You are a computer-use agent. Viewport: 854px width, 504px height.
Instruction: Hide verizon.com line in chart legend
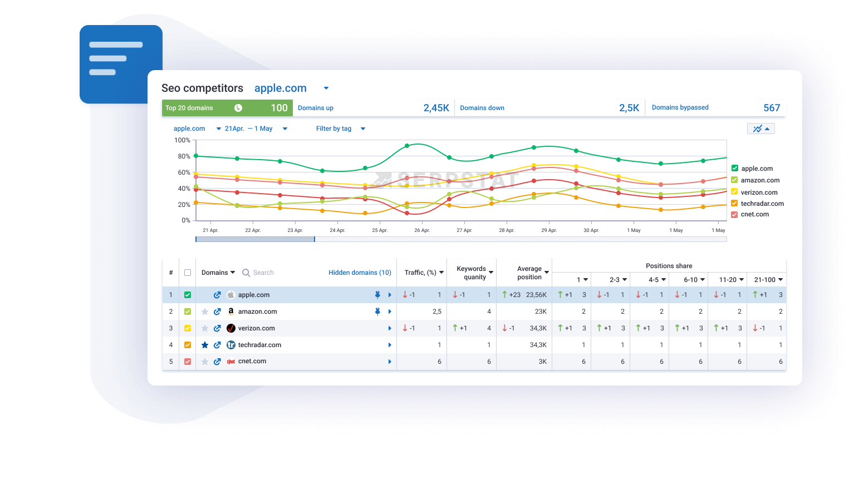click(x=734, y=191)
